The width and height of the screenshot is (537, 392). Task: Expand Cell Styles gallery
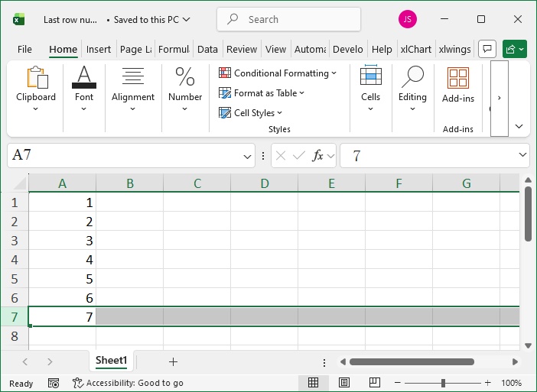pyautogui.click(x=250, y=113)
